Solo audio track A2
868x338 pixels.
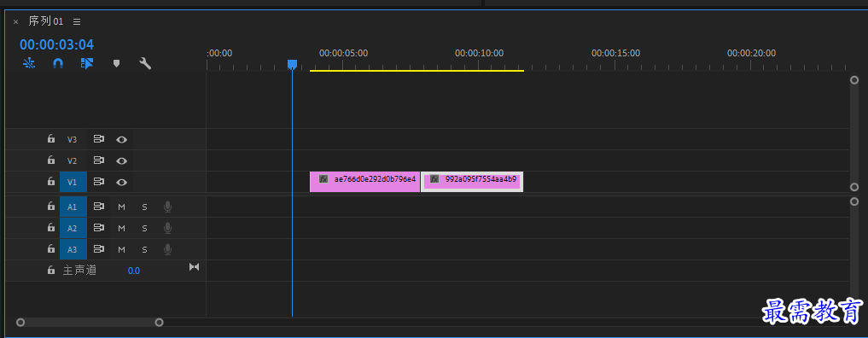(144, 228)
